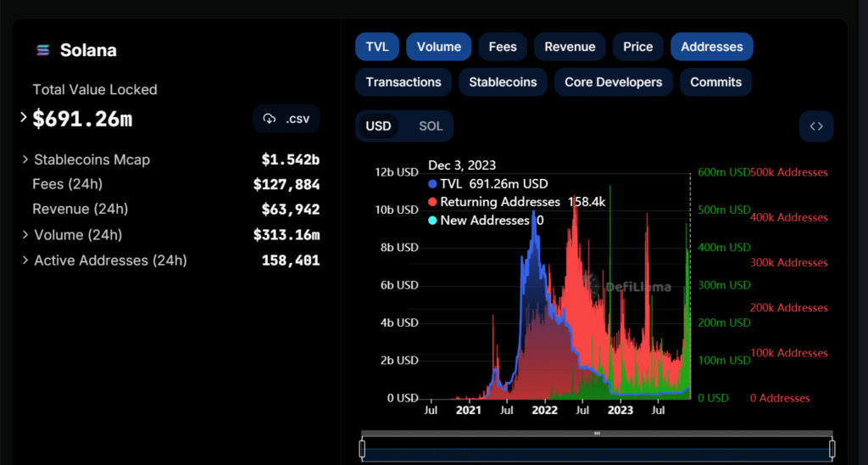Click the embed code icon button
The width and height of the screenshot is (868, 465).
[x=816, y=126]
